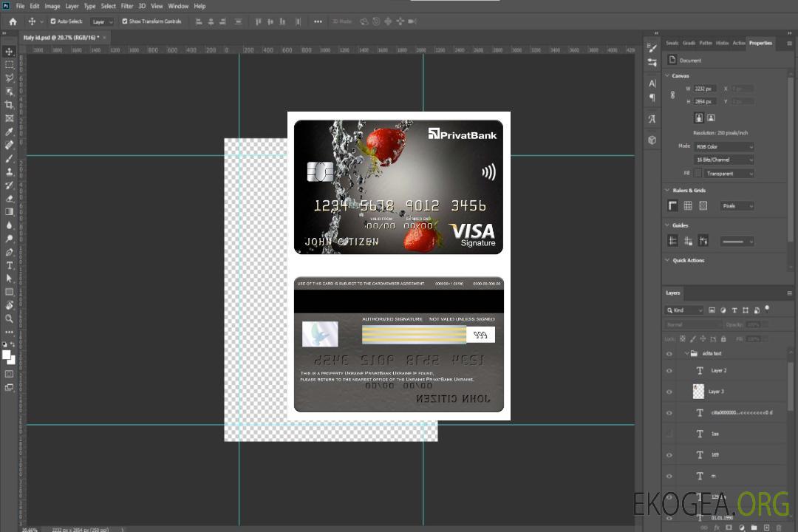Filter layers by type layers icon
This screenshot has width=798, height=532.
pyautogui.click(x=734, y=310)
